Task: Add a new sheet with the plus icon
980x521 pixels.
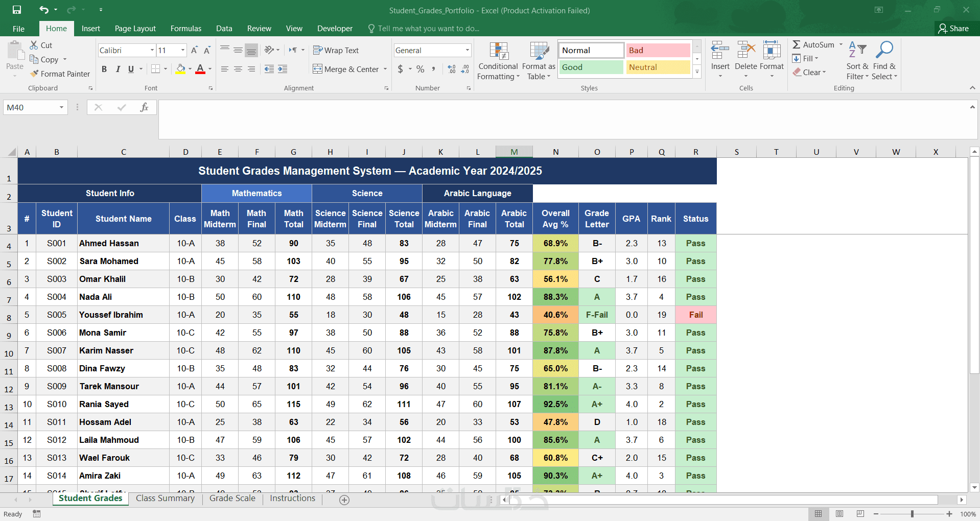Action: (x=344, y=500)
